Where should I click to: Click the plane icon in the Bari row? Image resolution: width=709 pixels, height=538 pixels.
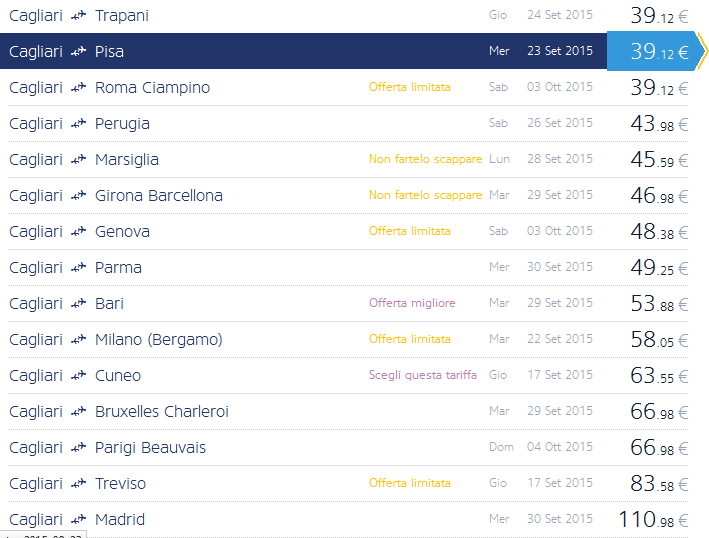coord(78,304)
